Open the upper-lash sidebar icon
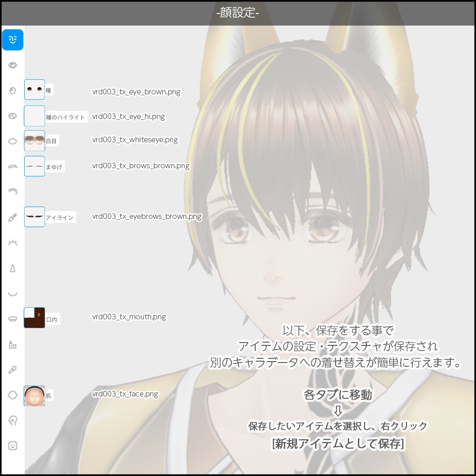Screen dimensions: 476x476 [x=13, y=242]
